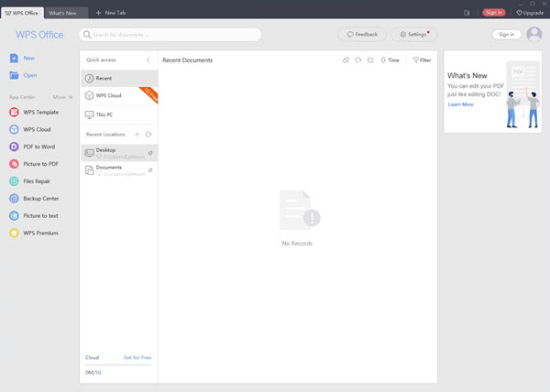
Task: Launch the Picture to text tool
Action: coord(34,216)
